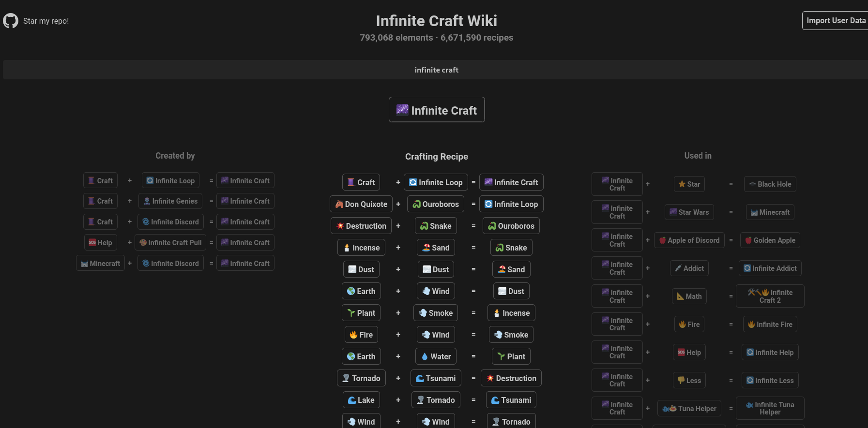Screen dimensions: 868x428
Task: Open the Star my repo link
Action: [46, 21]
